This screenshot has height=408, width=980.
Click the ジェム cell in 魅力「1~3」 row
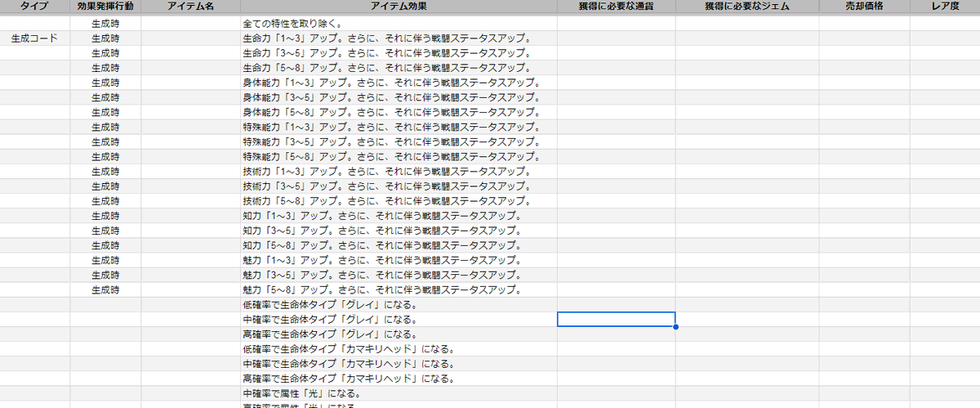(x=746, y=260)
